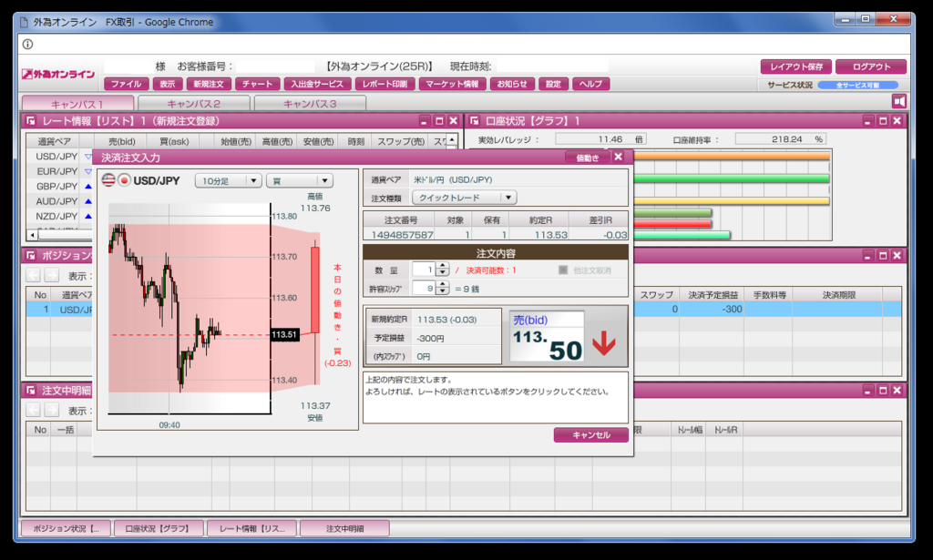Maximize the 注文中明細 panel

click(883, 391)
